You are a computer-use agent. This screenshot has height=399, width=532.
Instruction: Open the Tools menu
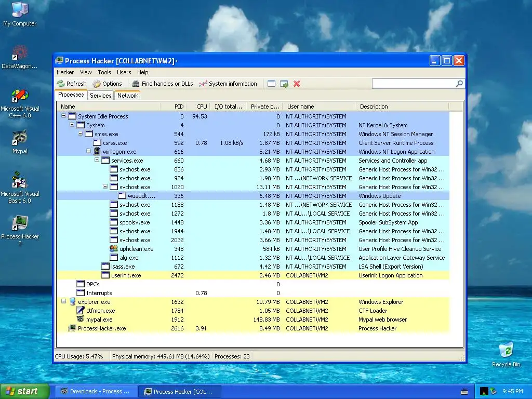pos(104,72)
